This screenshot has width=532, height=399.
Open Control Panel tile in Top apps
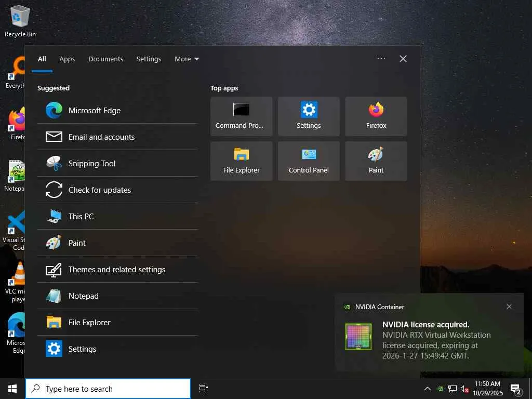tap(309, 161)
